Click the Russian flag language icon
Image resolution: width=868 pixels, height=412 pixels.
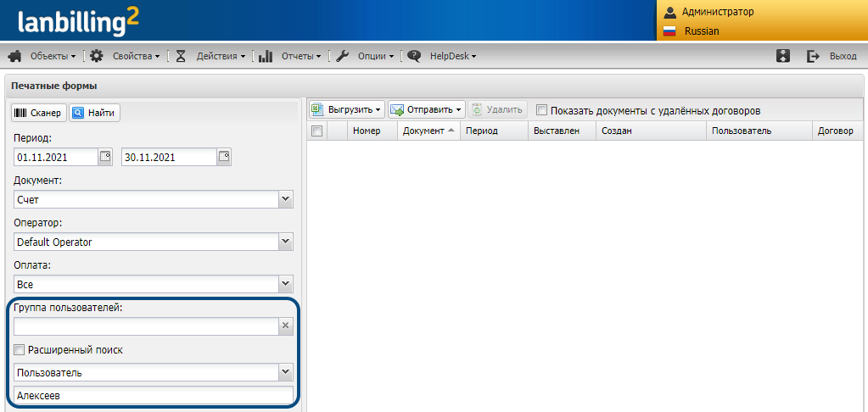(x=669, y=31)
